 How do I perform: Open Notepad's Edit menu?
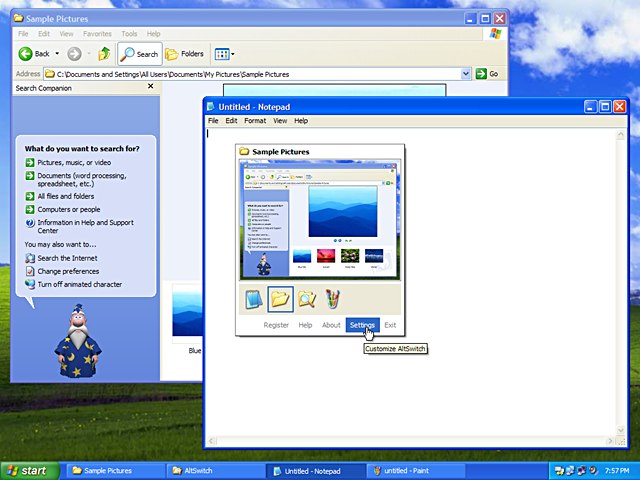point(231,121)
